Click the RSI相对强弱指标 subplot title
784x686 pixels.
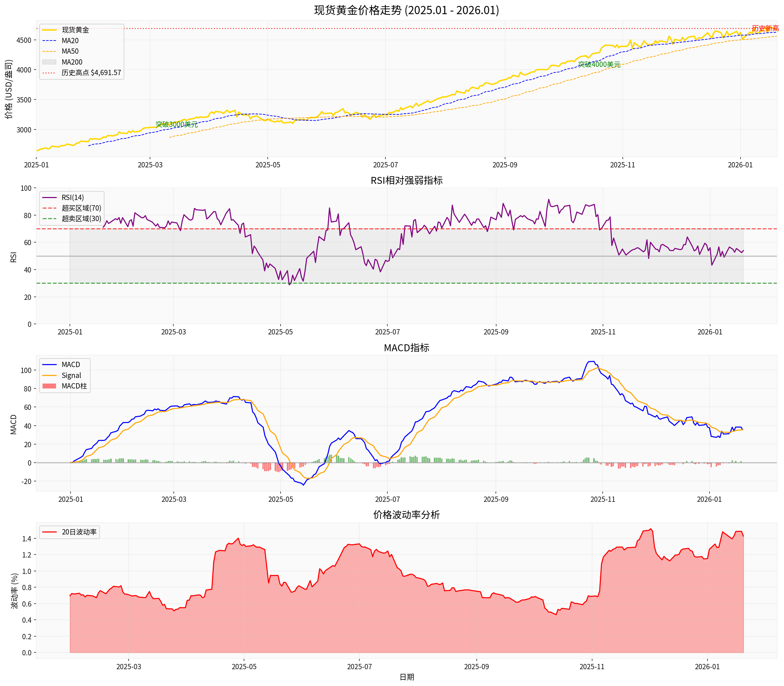point(407,180)
